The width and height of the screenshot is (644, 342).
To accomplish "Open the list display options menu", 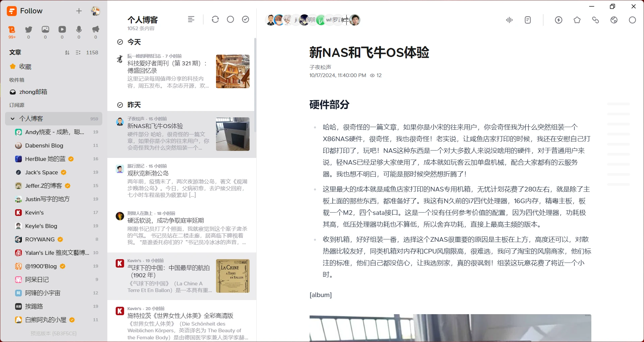I will 191,19.
